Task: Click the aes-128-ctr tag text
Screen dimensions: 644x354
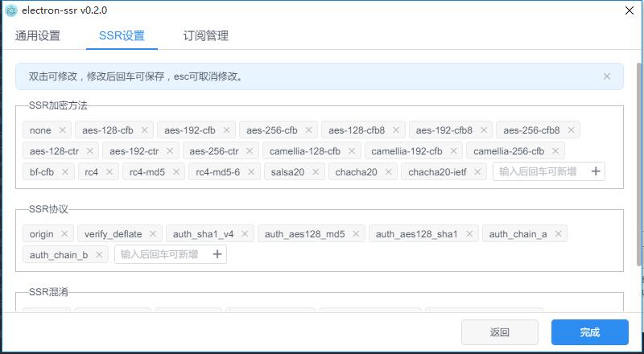Action: 54,151
